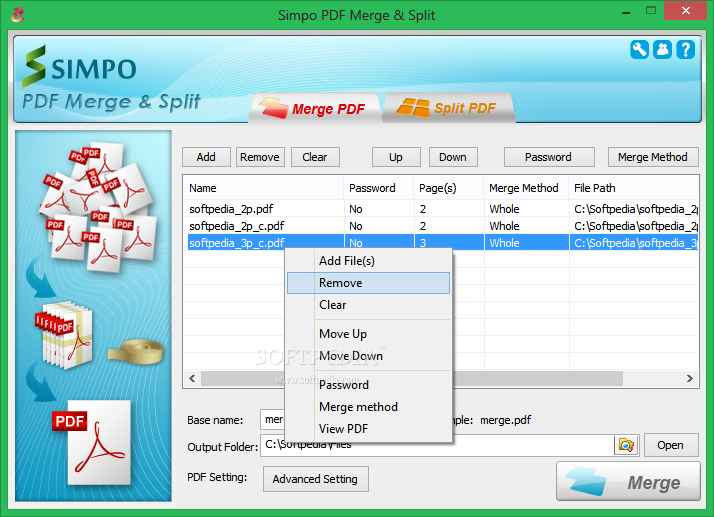
Task: Choose Add File(s) from context menu
Action: (368, 261)
